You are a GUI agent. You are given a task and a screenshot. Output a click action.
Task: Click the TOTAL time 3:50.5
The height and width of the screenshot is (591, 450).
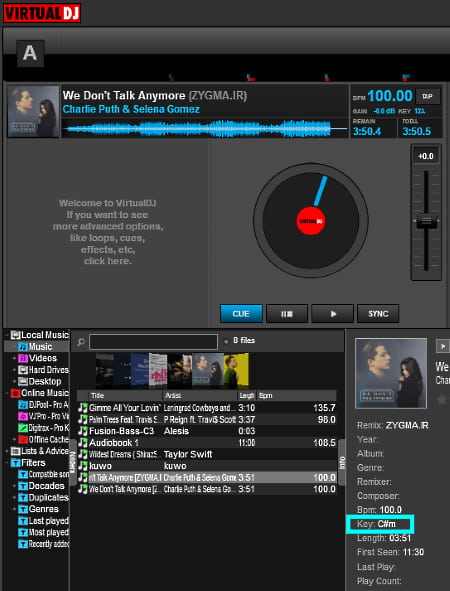(x=416, y=131)
